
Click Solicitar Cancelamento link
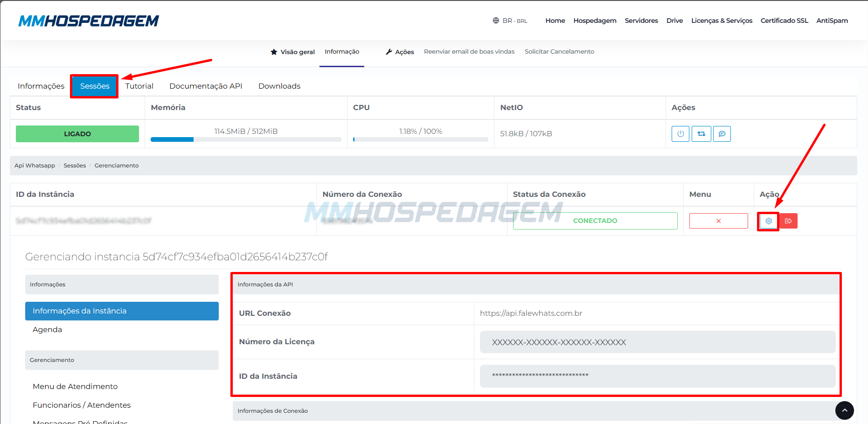[x=559, y=52]
